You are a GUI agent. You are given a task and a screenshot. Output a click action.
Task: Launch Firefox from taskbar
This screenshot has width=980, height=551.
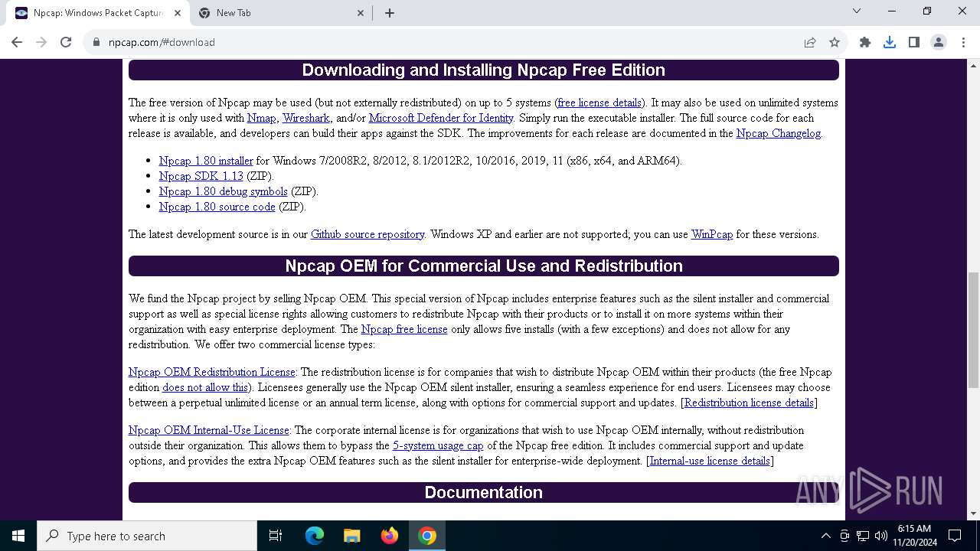(x=390, y=536)
